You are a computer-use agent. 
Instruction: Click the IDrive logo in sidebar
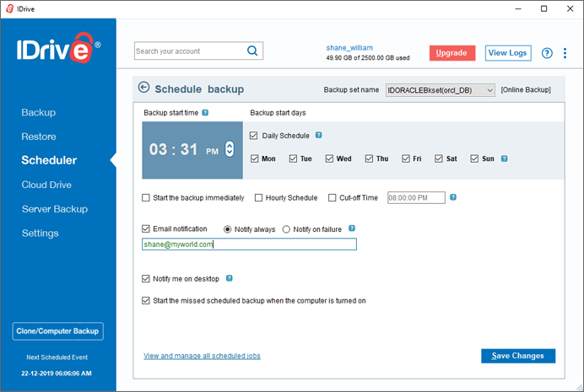58,48
